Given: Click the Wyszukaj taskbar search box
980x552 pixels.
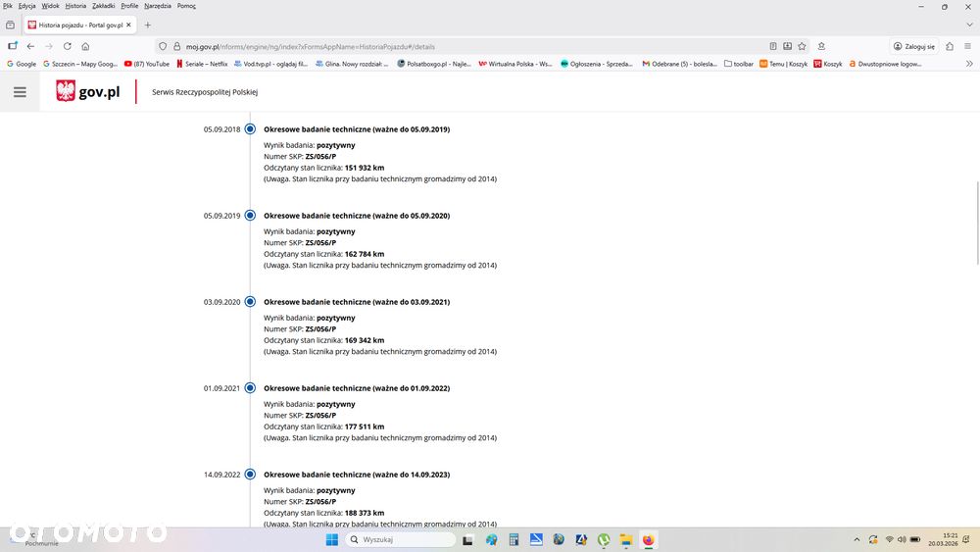Looking at the screenshot, I should tap(401, 539).
